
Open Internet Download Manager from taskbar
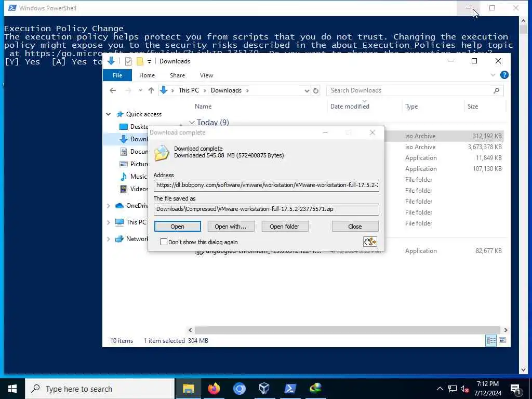315,389
